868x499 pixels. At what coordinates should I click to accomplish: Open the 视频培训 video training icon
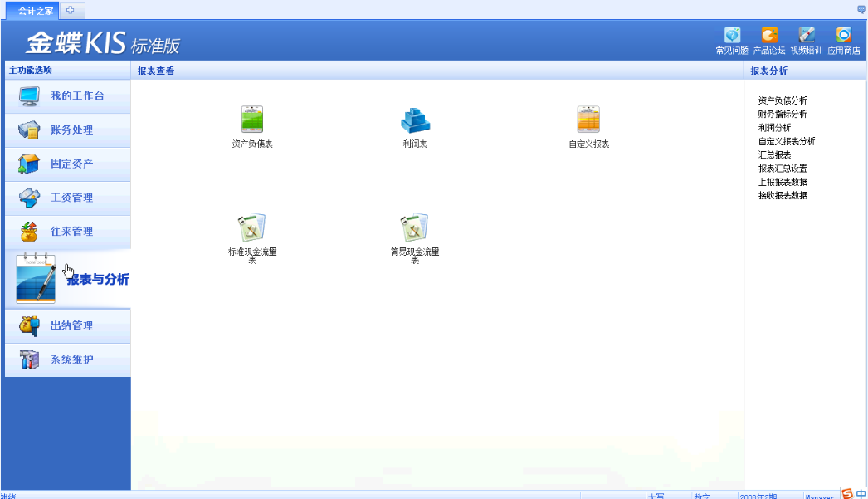(x=807, y=35)
